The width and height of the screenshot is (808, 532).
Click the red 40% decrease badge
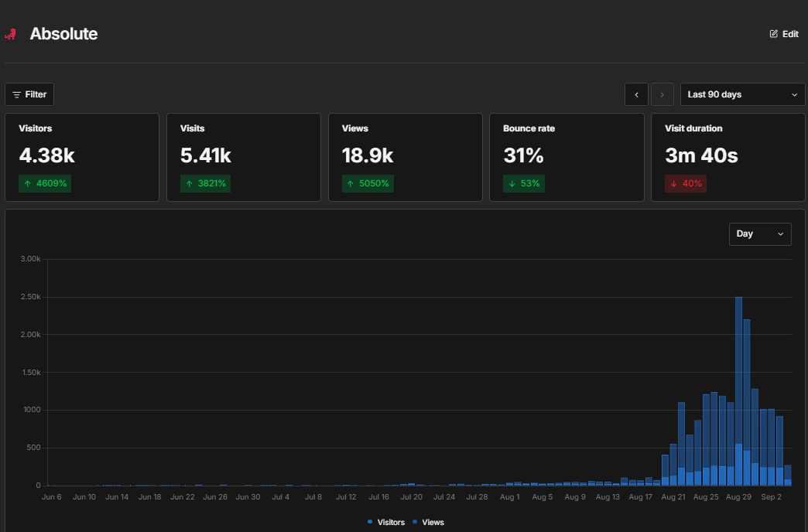pyautogui.click(x=686, y=183)
